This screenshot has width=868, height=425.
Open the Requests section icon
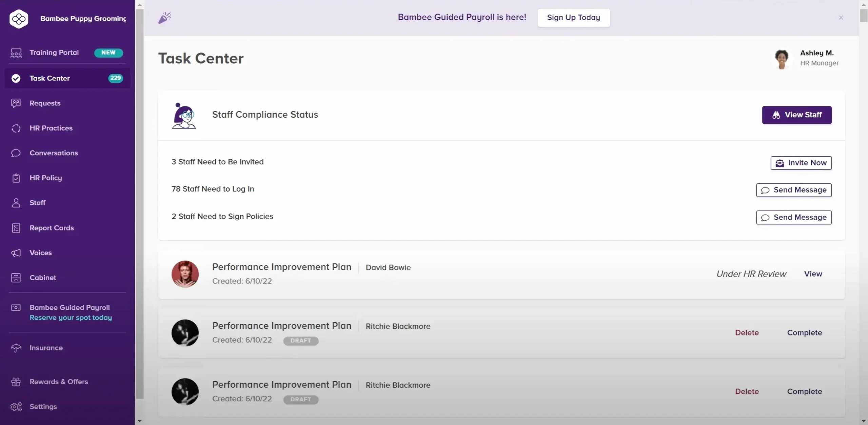point(16,103)
